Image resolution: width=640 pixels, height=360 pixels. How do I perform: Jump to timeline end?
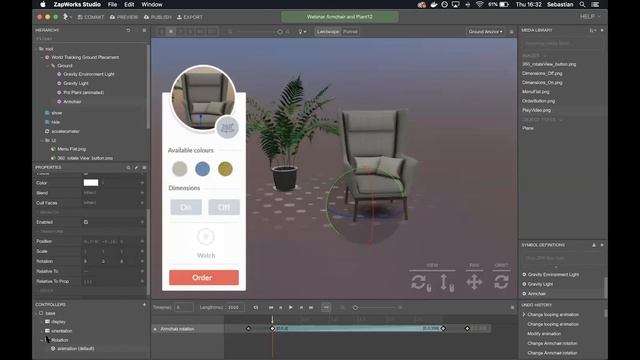[311, 307]
